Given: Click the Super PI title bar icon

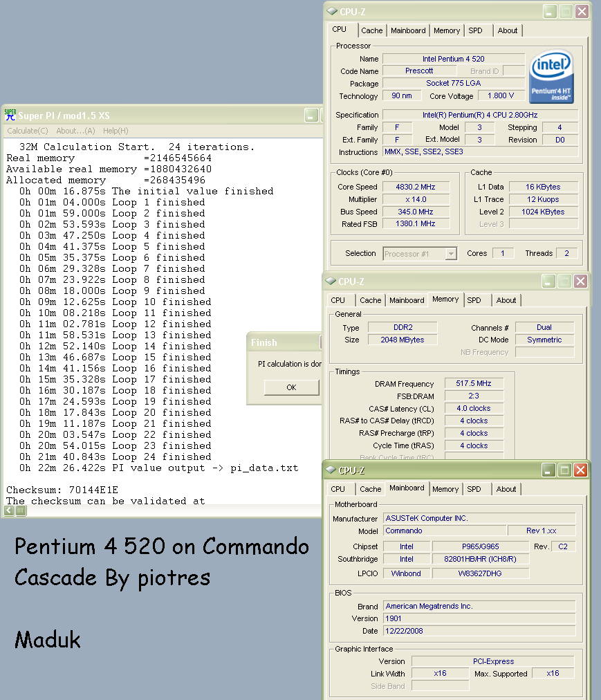Looking at the screenshot, I should tap(10, 116).
